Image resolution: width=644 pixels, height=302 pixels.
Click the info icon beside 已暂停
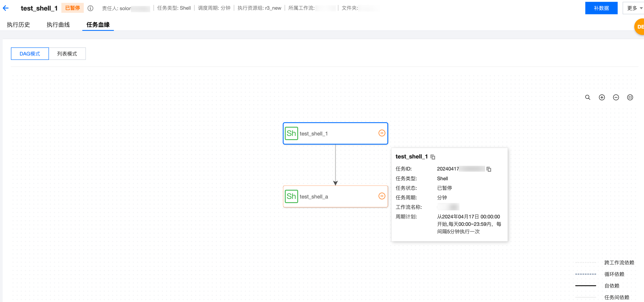(90, 8)
